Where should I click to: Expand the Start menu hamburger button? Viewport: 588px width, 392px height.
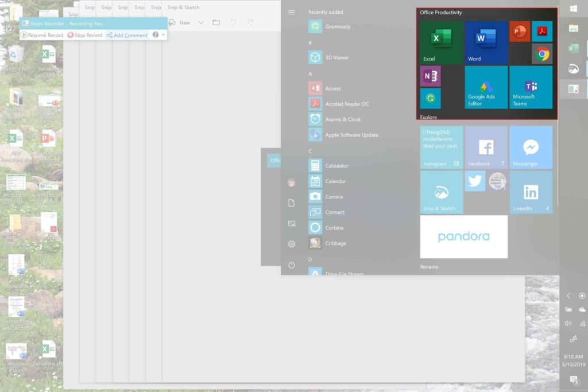tap(291, 13)
